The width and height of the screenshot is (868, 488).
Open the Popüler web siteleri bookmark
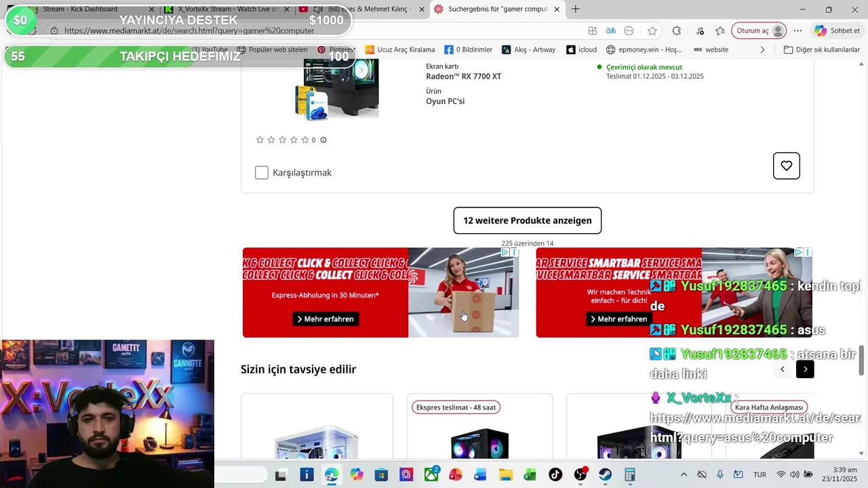272,49
